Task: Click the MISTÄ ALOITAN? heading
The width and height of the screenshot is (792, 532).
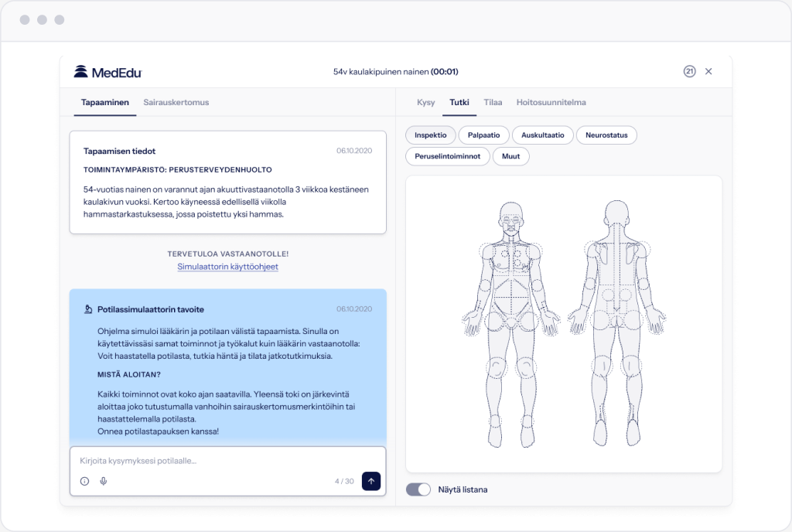Action: 129,374
